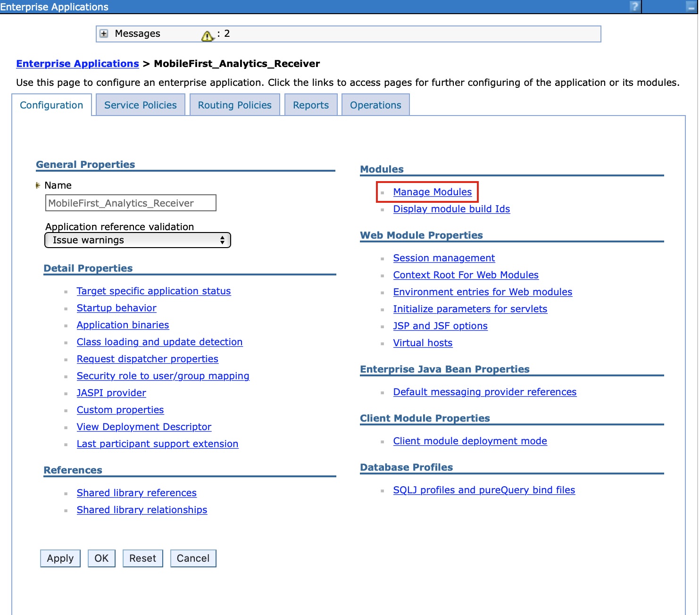
Task: Click the help question mark icon
Action: point(635,7)
